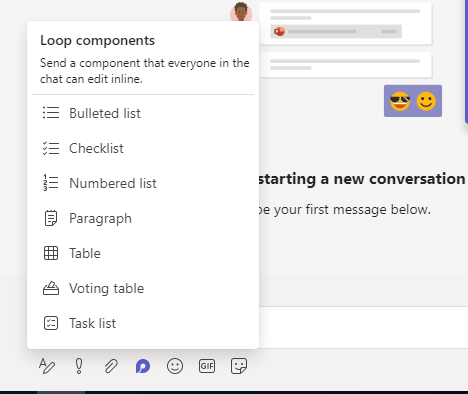
Task: Click the Table grid icon
Action: pyautogui.click(x=51, y=253)
